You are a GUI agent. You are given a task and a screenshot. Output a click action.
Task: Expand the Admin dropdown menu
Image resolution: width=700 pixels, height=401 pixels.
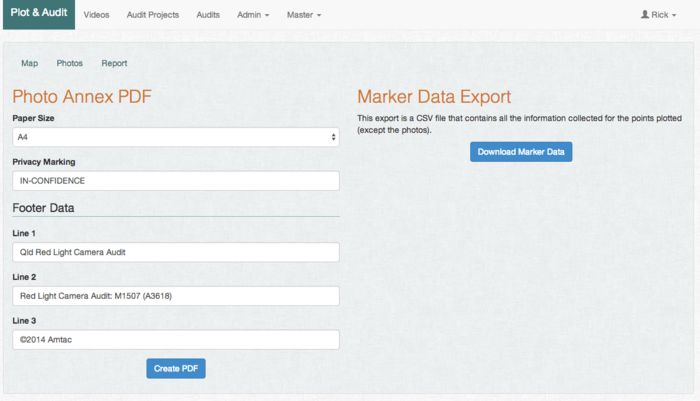click(x=253, y=16)
